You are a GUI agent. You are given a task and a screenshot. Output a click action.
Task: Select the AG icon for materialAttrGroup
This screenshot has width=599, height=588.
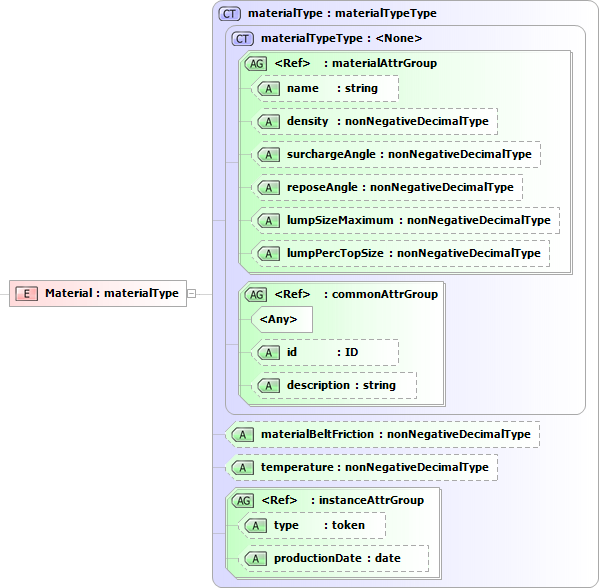256,63
